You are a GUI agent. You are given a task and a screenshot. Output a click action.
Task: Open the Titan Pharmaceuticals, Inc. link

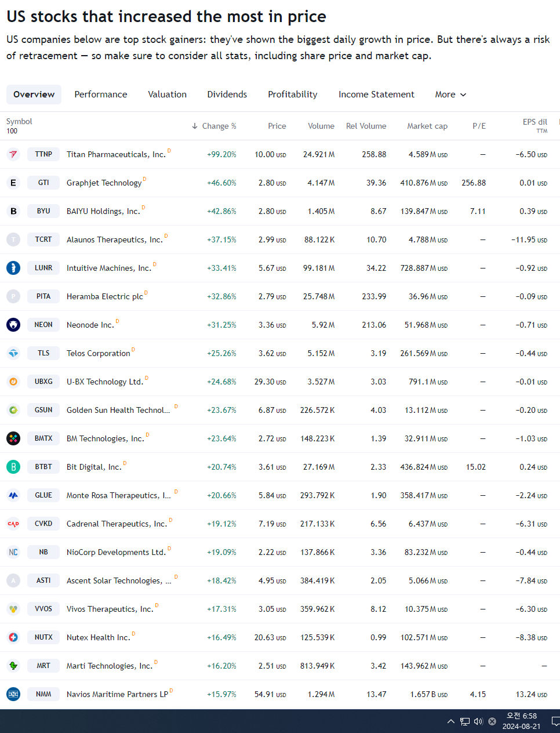(x=116, y=154)
